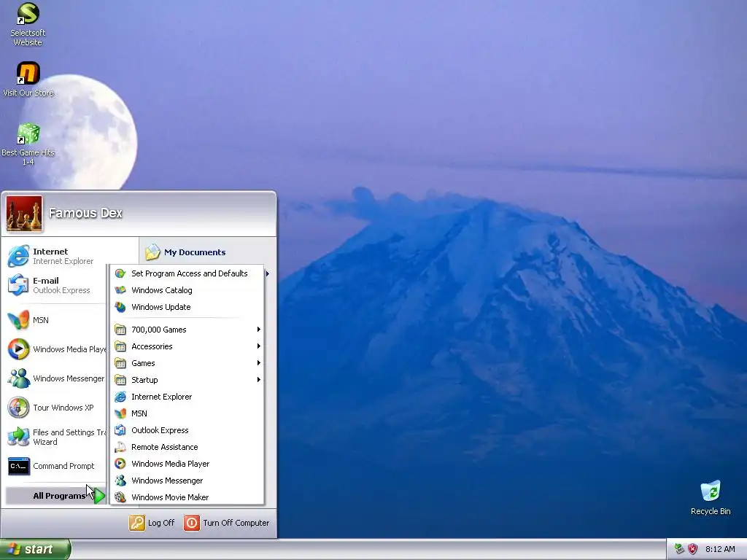The height and width of the screenshot is (560, 747).
Task: Open Windows Media Player from All Programs list
Action: pyautogui.click(x=187, y=464)
